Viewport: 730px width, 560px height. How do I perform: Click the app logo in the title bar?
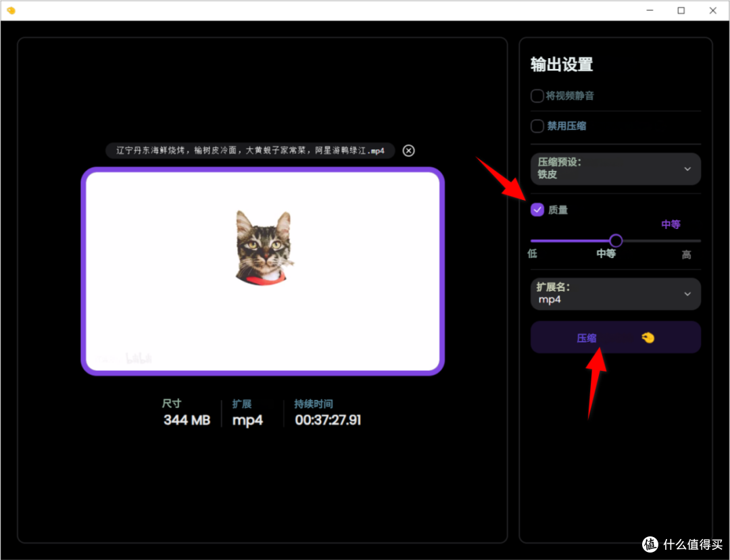[x=11, y=10]
